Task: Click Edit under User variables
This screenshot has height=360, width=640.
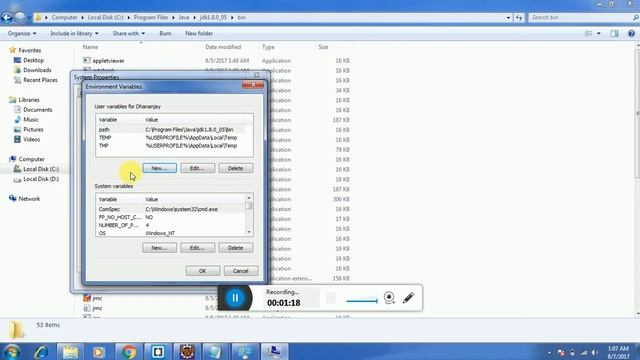Action: 198,168
